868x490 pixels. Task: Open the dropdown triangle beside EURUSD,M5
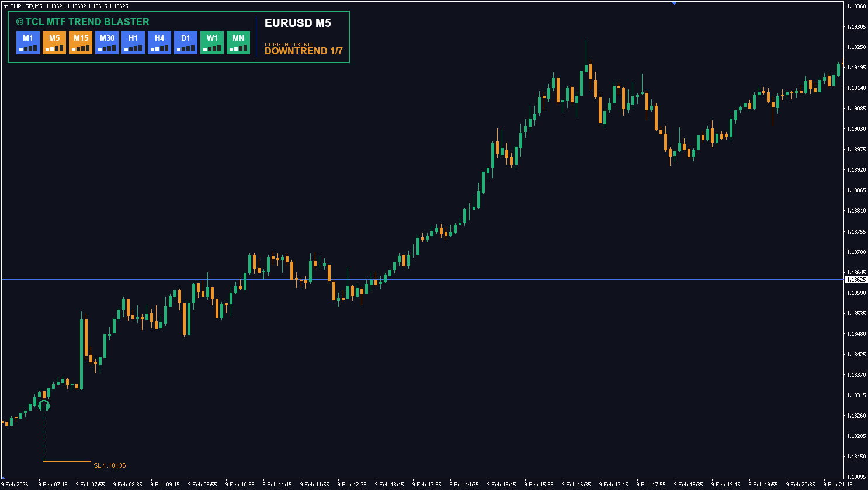[5, 6]
